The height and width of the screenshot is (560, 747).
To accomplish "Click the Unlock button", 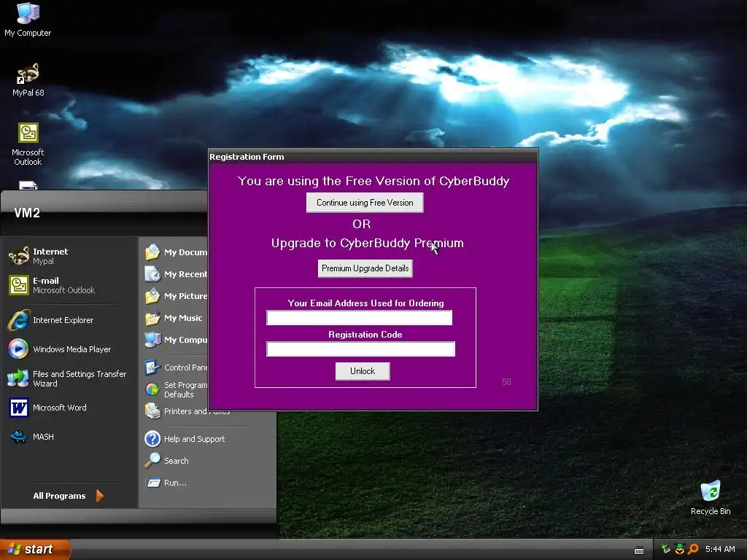I will 363,371.
